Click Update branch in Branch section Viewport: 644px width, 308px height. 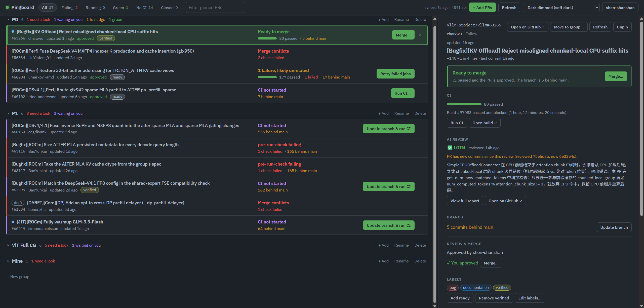pyautogui.click(x=614, y=227)
